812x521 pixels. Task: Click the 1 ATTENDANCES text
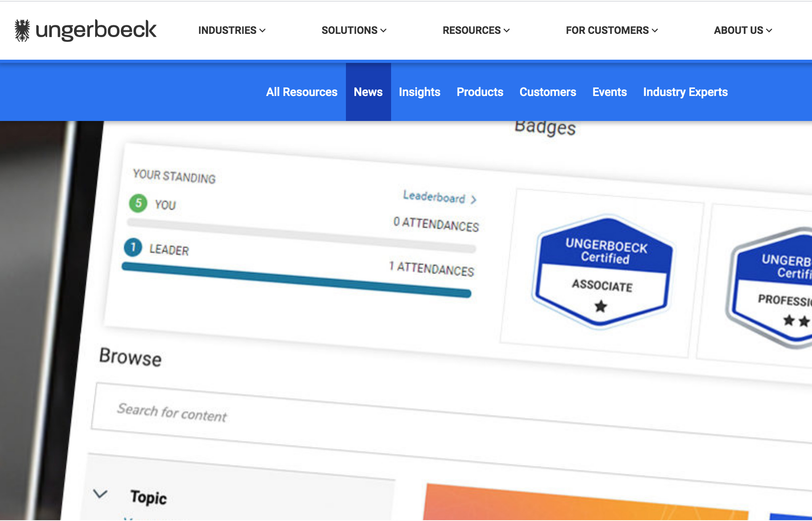pos(431,268)
